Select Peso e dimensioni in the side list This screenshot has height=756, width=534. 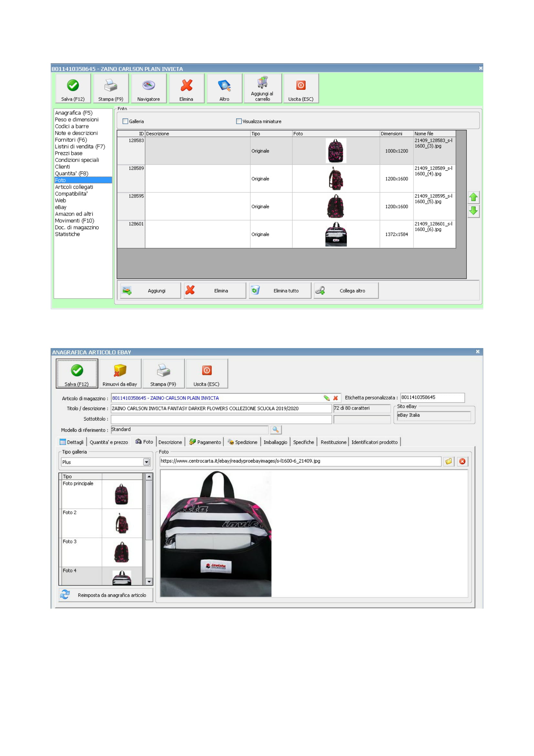[x=77, y=120]
